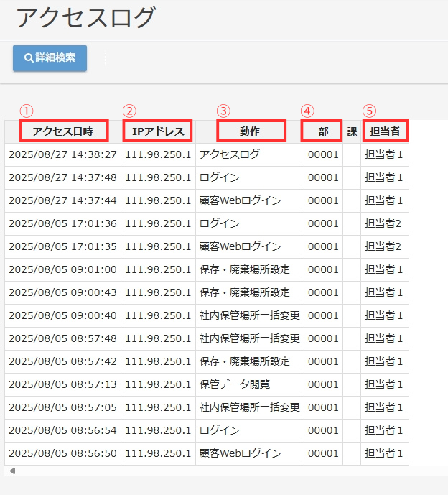Click the 保管データ閲覧 action cell
This screenshot has width=448, height=495.
(x=235, y=384)
